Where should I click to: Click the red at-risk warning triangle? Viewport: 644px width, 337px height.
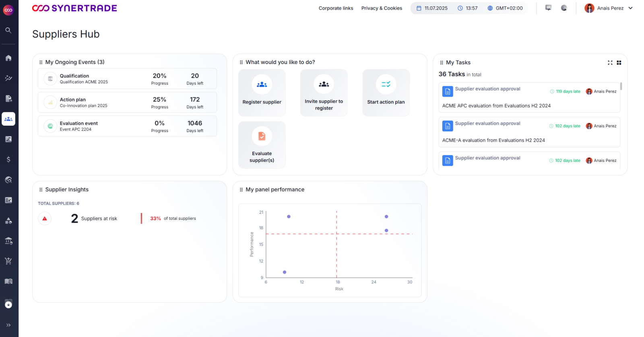tap(45, 219)
